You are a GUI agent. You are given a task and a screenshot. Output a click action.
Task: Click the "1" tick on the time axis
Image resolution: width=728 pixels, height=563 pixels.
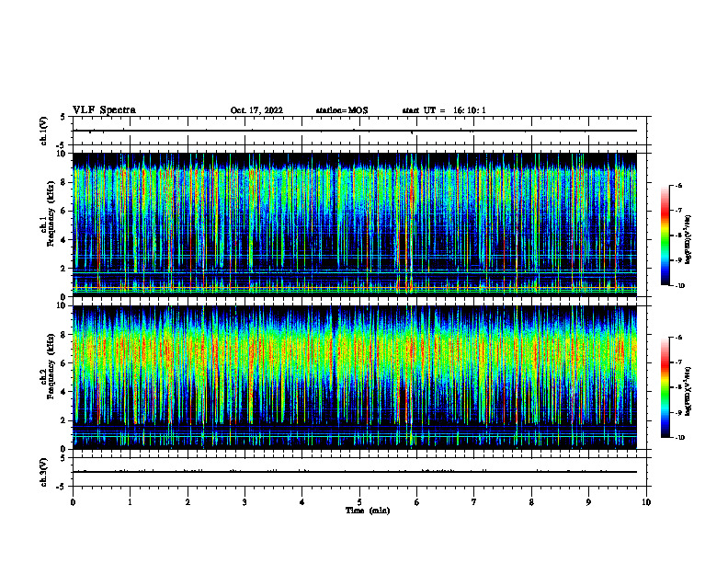(x=130, y=502)
